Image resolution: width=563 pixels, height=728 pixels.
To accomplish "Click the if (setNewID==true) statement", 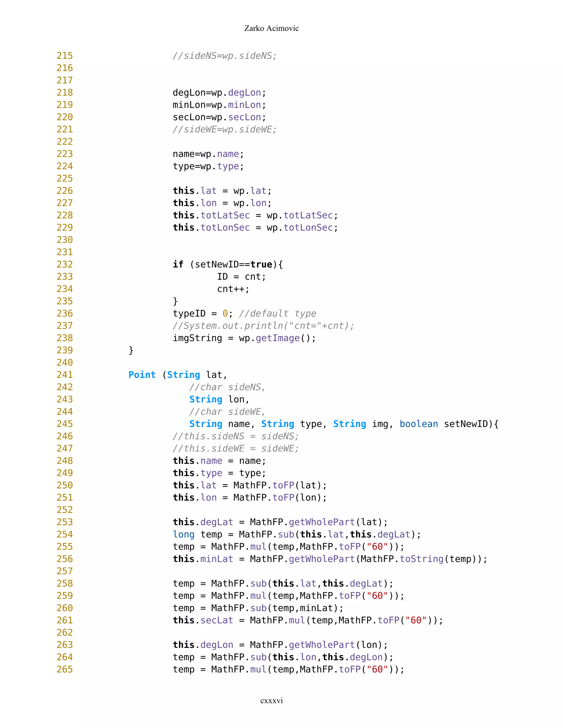I will 227,264.
